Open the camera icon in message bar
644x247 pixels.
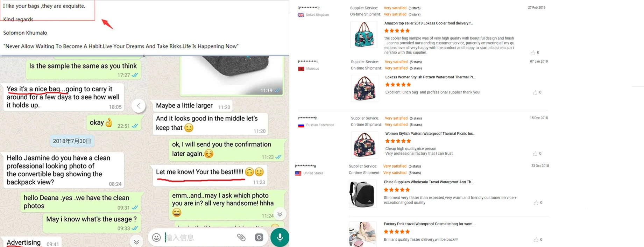(x=259, y=237)
